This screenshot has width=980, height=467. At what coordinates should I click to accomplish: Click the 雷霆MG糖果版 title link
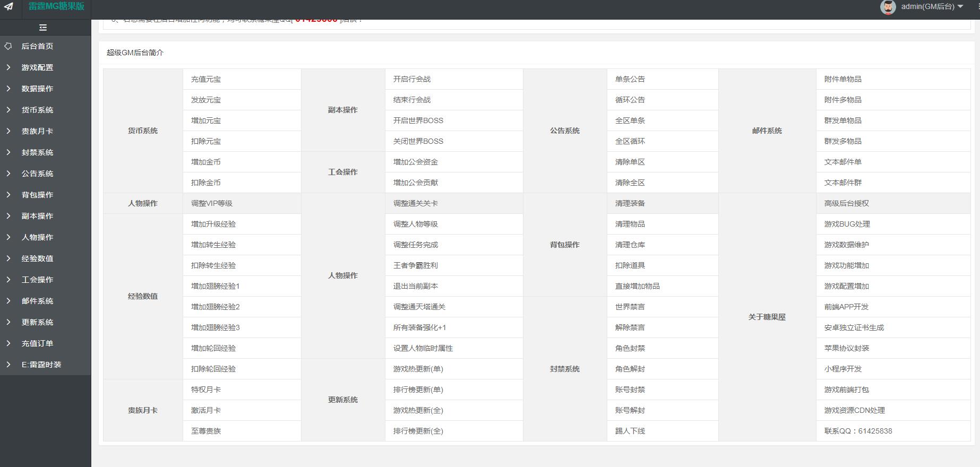[56, 6]
